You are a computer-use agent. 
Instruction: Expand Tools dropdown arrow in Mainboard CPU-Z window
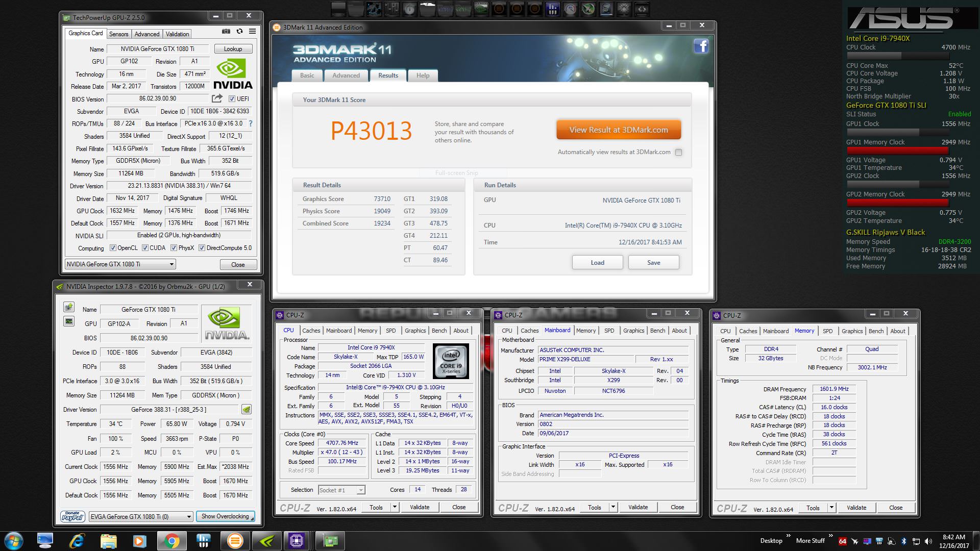coord(613,507)
